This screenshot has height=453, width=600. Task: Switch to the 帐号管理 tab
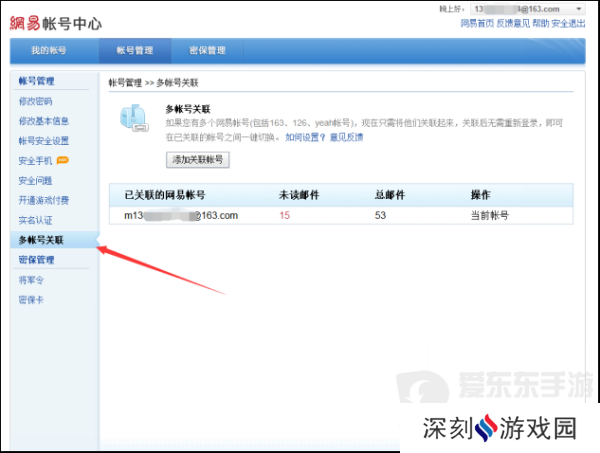135,51
